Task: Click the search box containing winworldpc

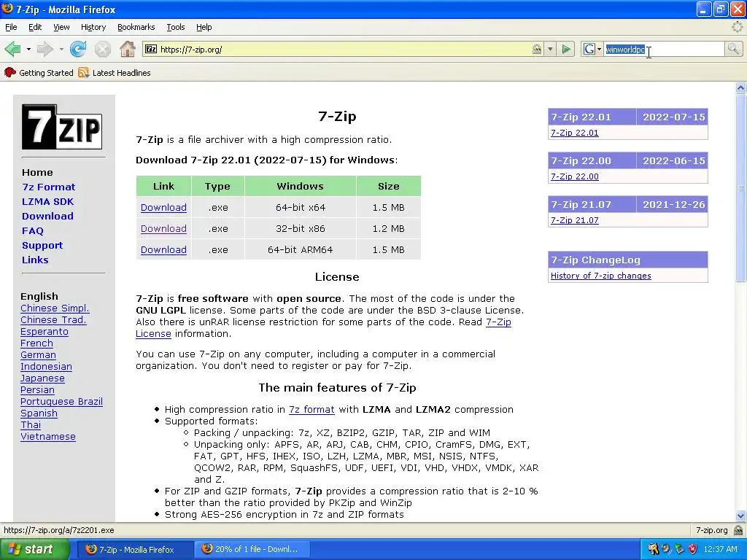Action: click(664, 49)
